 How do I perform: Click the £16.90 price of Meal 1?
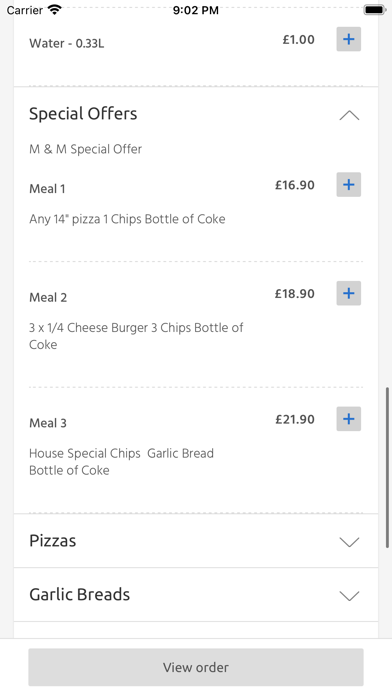coord(295,185)
